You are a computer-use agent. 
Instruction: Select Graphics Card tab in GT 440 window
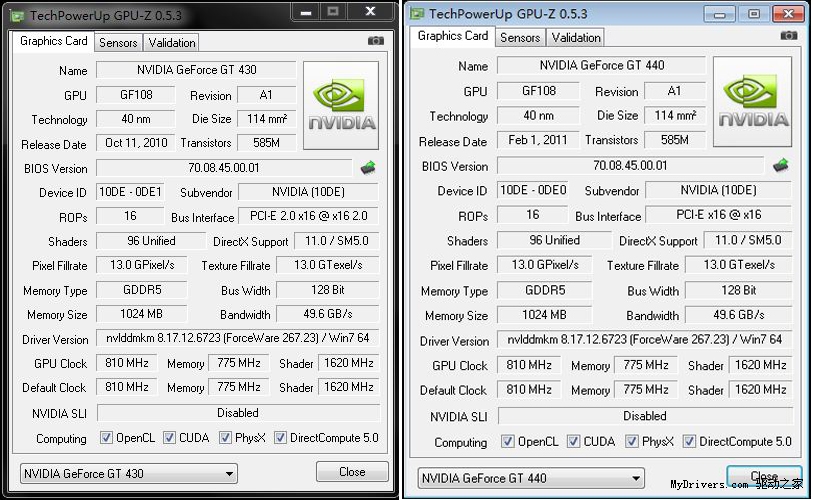pos(453,36)
